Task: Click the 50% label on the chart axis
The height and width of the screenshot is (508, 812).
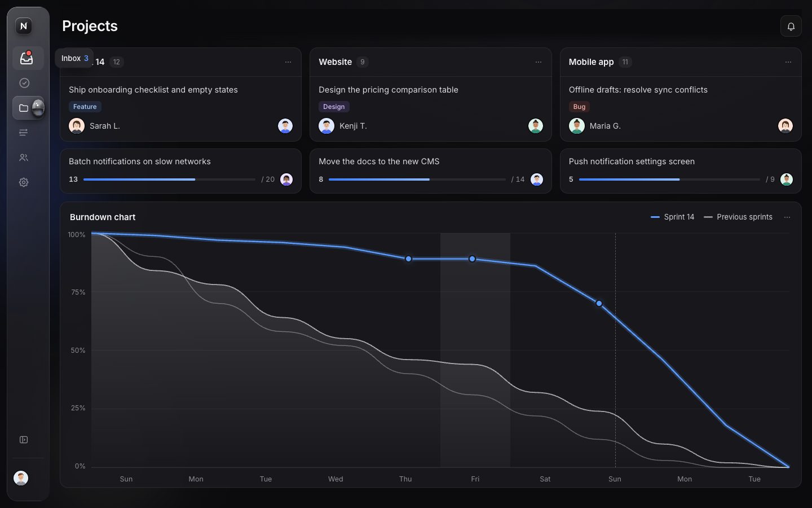Action: tap(78, 351)
